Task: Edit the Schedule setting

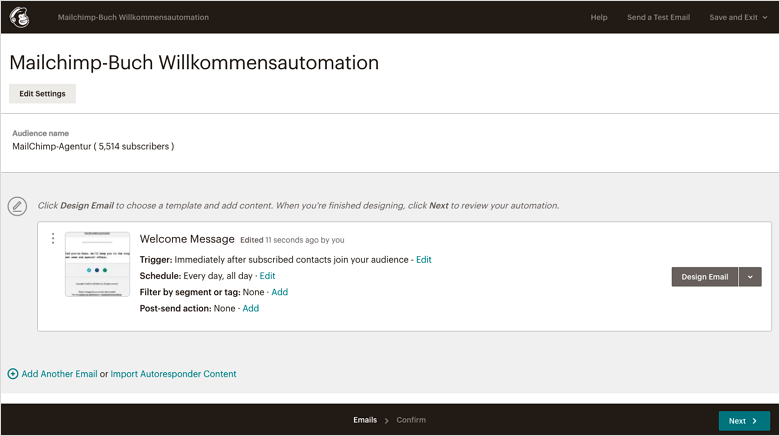Action: [x=267, y=276]
